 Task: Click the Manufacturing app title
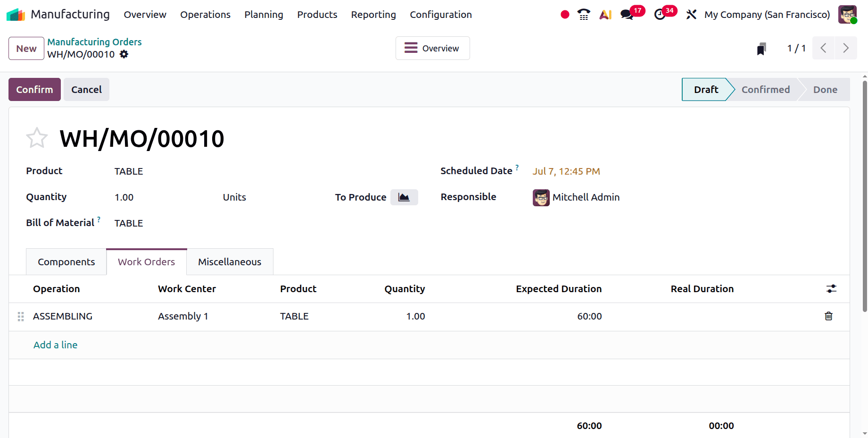pyautogui.click(x=70, y=15)
